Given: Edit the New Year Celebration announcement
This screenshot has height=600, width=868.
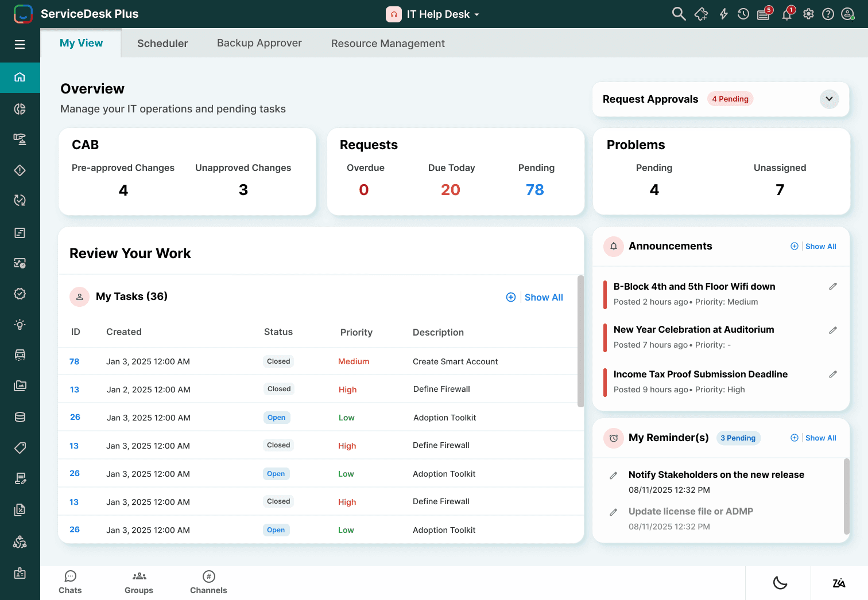Looking at the screenshot, I should pos(833,330).
